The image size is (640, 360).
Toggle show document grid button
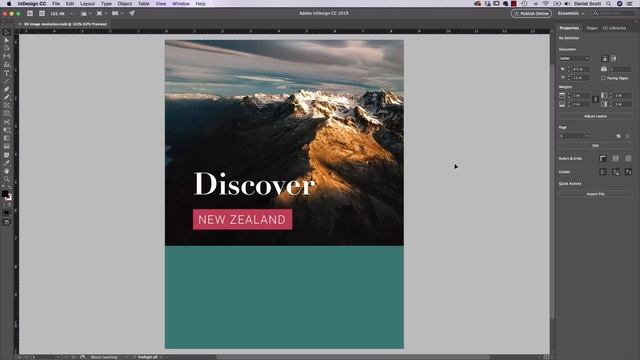click(x=628, y=158)
